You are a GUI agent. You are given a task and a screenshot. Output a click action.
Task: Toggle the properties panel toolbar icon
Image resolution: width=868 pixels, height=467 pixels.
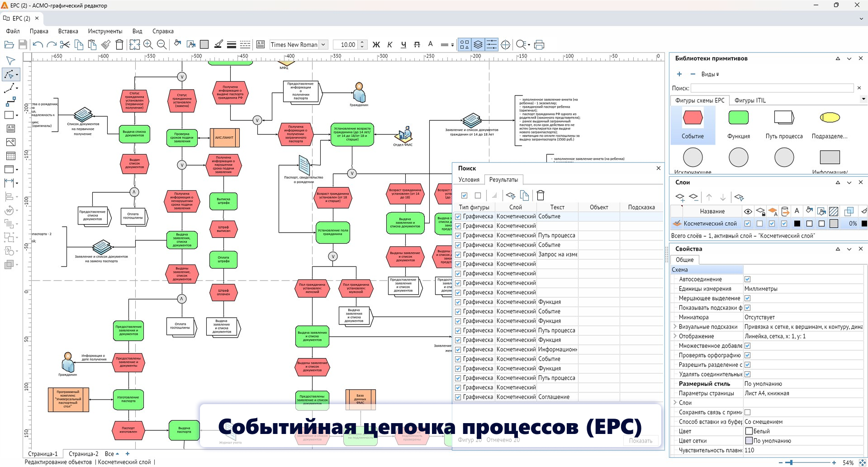click(x=491, y=44)
